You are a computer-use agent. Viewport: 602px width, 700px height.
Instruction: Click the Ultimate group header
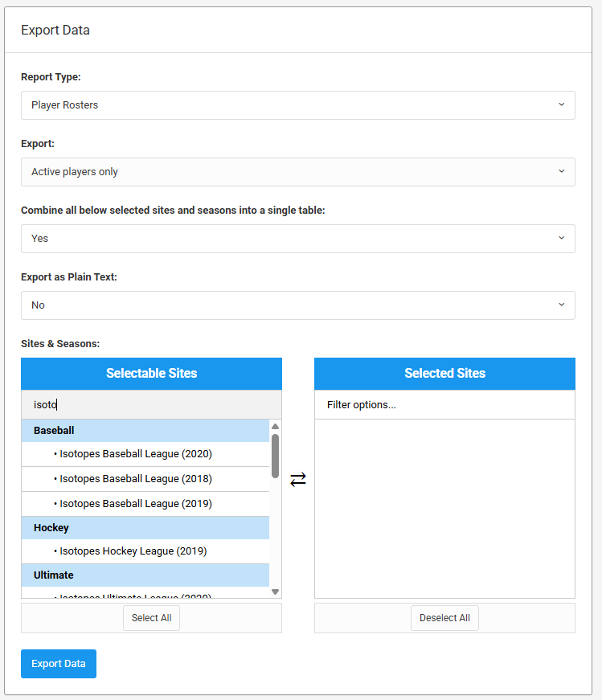tap(145, 575)
